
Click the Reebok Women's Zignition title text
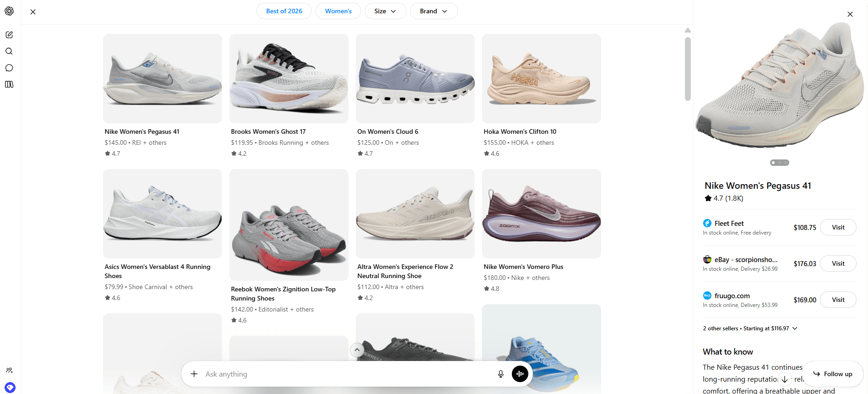point(283,294)
